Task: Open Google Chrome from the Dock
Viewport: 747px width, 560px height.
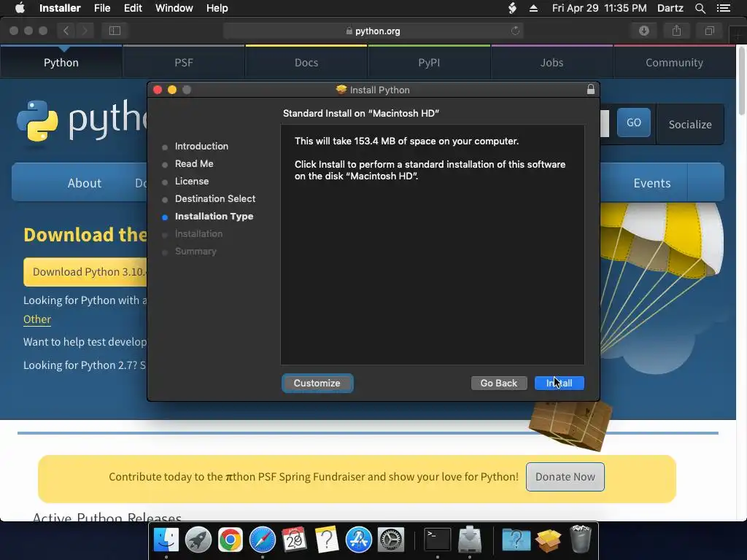Action: [230, 540]
